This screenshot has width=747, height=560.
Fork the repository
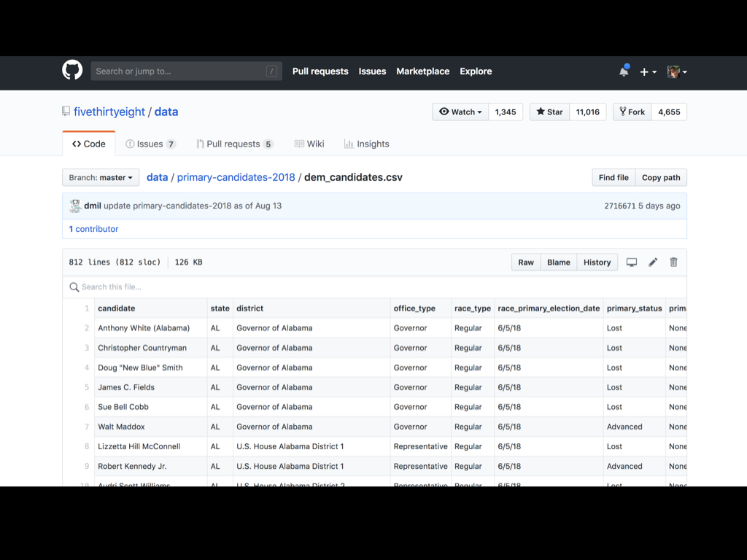pyautogui.click(x=632, y=112)
